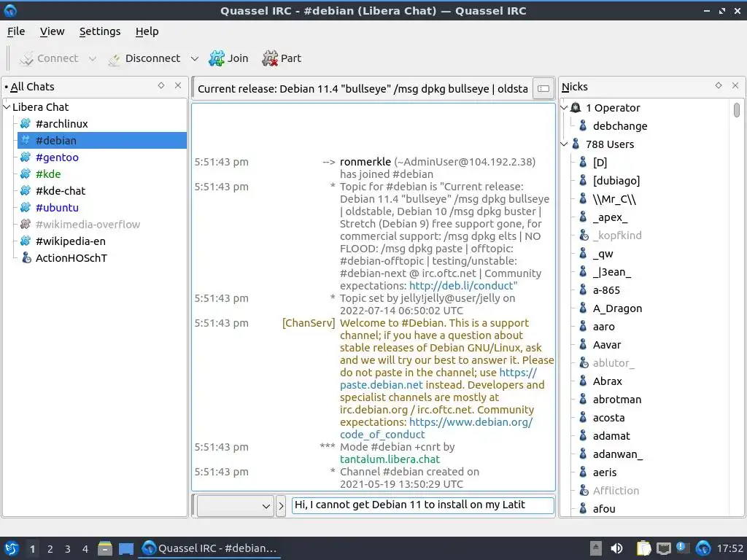Select user [D] in nick list

(600, 163)
